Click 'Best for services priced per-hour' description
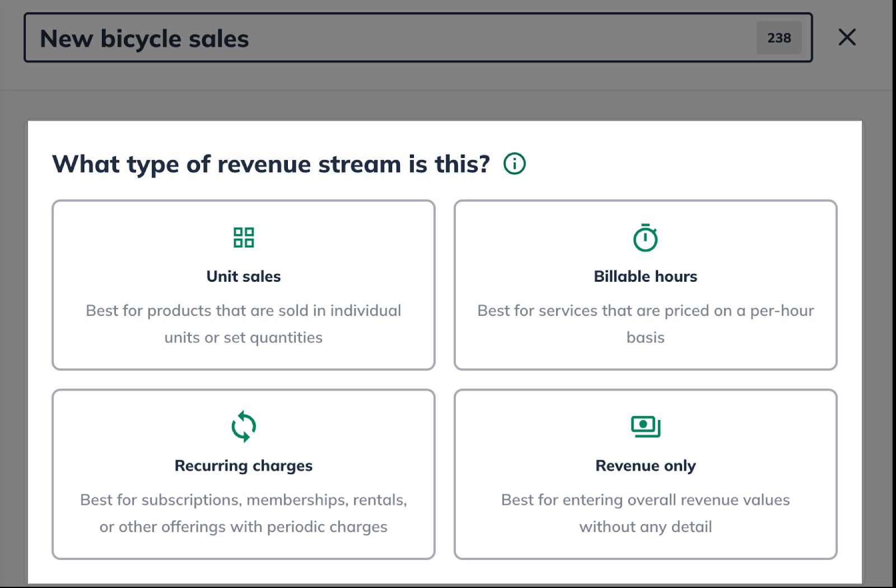Image resolution: width=896 pixels, height=588 pixels. coord(645,324)
